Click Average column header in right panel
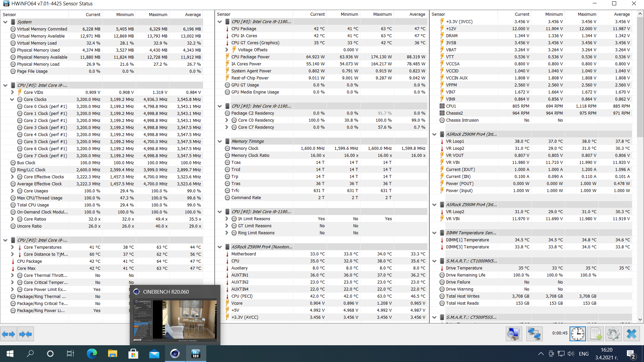Screen dimensions: 644x362 615,14
